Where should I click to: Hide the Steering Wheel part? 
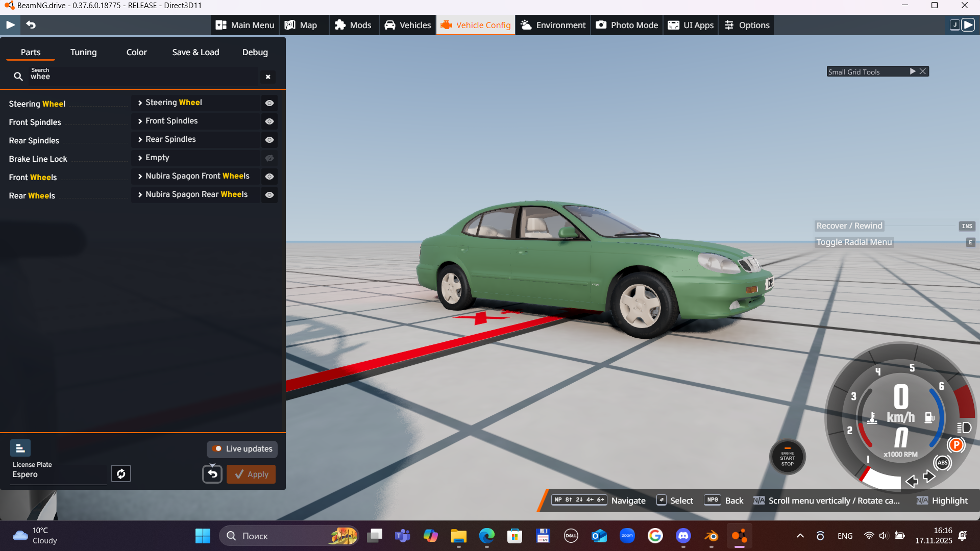tap(269, 103)
